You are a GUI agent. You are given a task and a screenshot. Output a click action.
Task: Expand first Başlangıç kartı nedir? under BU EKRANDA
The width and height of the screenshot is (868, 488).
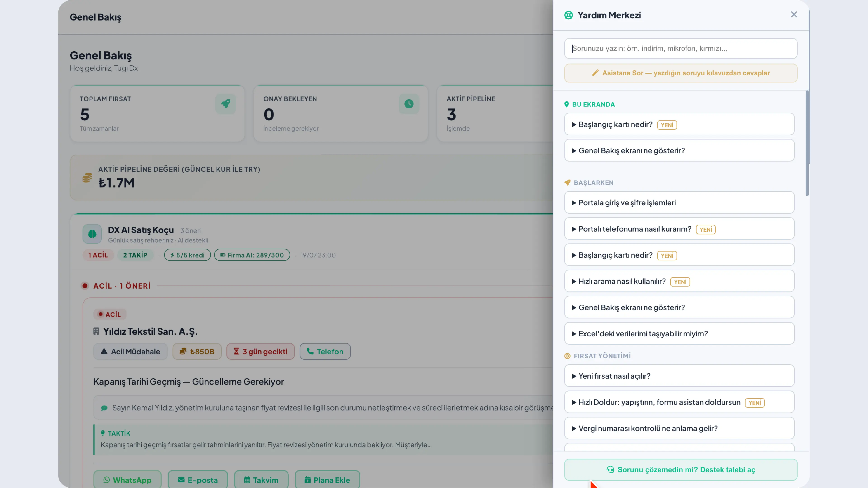[679, 124]
